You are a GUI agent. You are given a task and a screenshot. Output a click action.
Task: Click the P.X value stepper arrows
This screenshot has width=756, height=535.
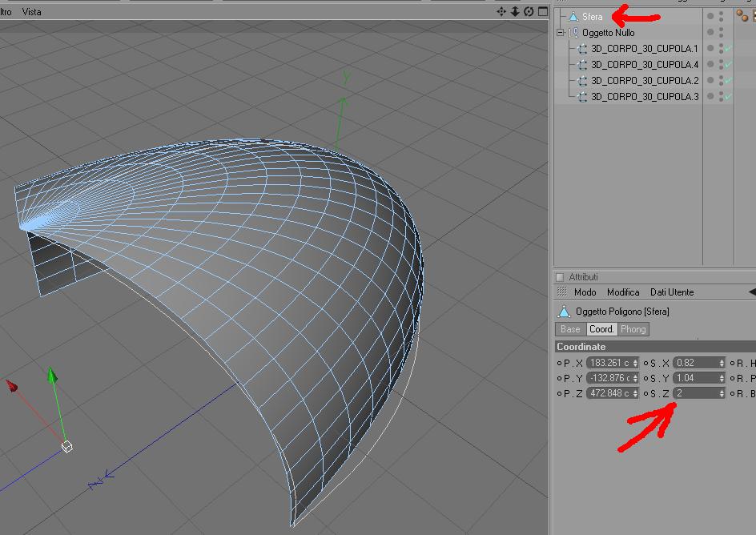point(635,363)
